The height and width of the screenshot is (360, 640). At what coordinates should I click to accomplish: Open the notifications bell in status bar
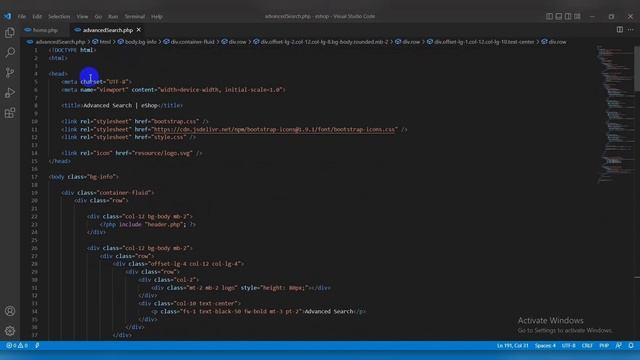(631, 345)
